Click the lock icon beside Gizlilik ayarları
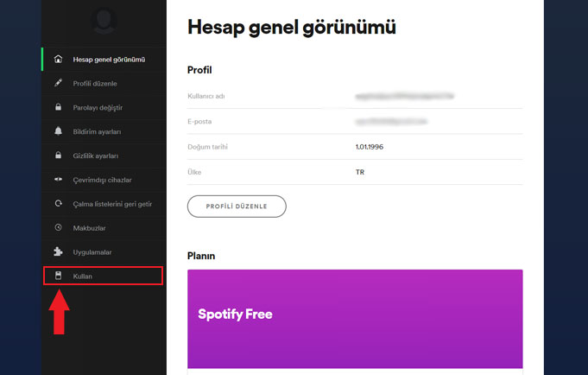588x375 pixels. click(58, 156)
